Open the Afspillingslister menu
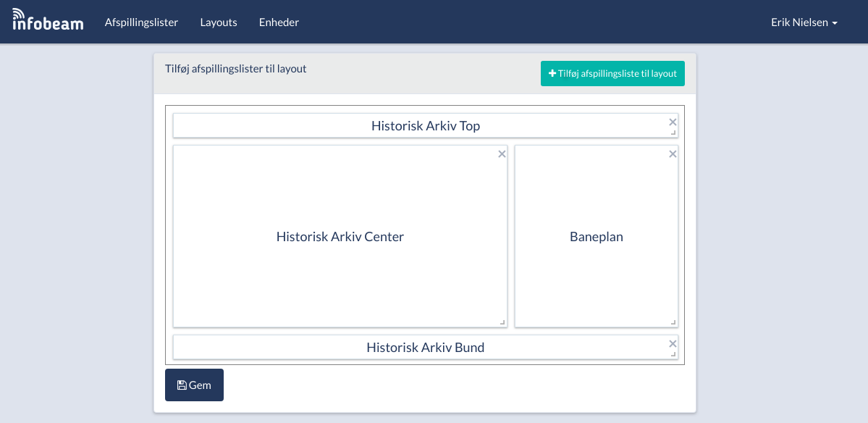868x423 pixels. coord(141,22)
